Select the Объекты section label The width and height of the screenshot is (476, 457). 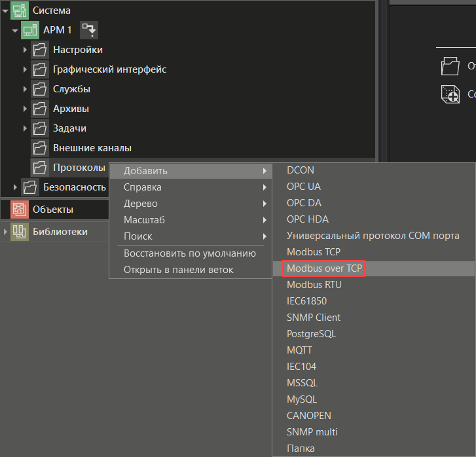[53, 210]
